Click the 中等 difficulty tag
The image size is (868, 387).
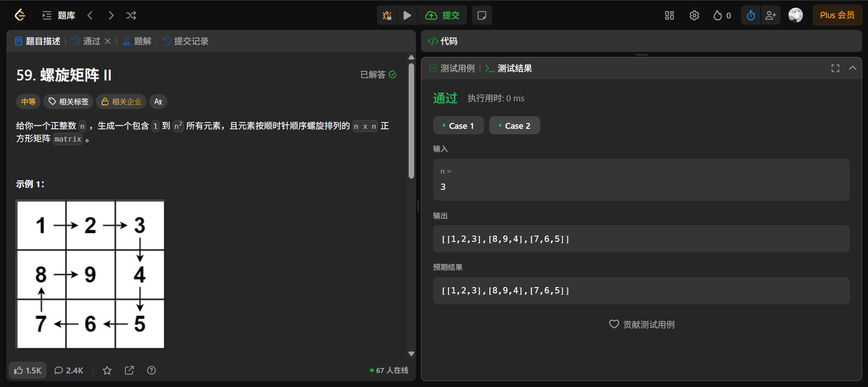point(28,102)
